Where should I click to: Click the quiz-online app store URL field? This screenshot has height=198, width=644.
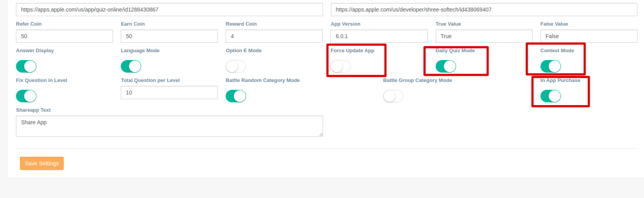coord(170,9)
